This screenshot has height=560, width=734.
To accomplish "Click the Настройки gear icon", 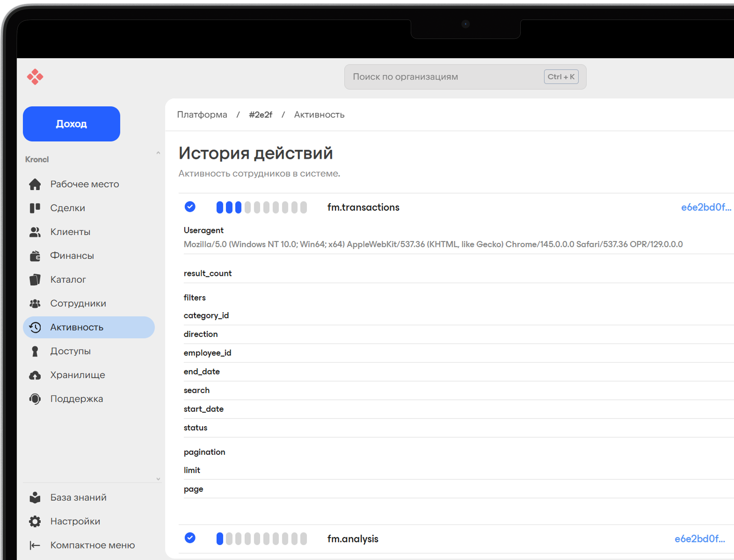I will pyautogui.click(x=35, y=521).
